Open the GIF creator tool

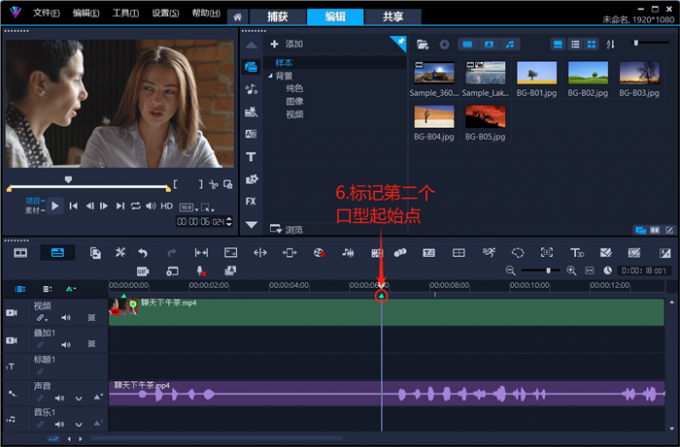tap(143, 271)
